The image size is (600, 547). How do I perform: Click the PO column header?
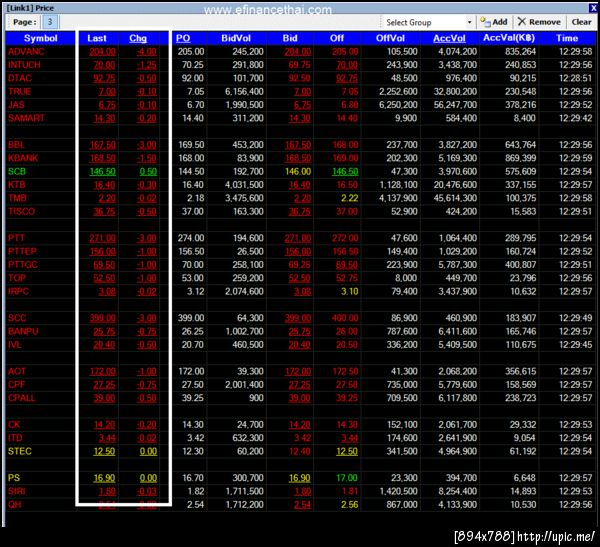click(183, 38)
